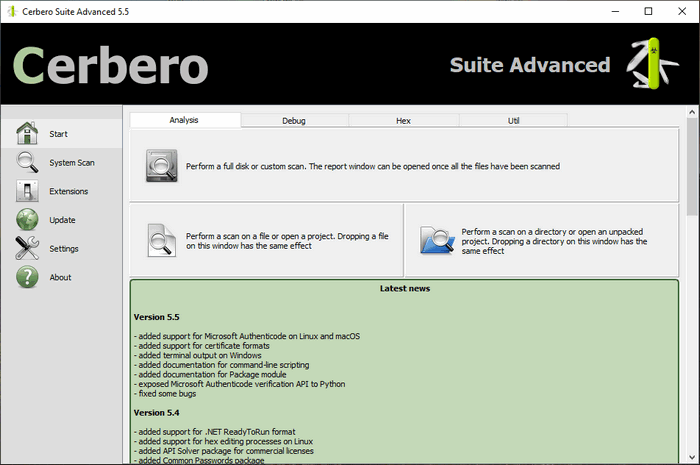The height and width of the screenshot is (465, 700).
Task: Click 'added documentation for Package module' line
Action: pos(210,374)
